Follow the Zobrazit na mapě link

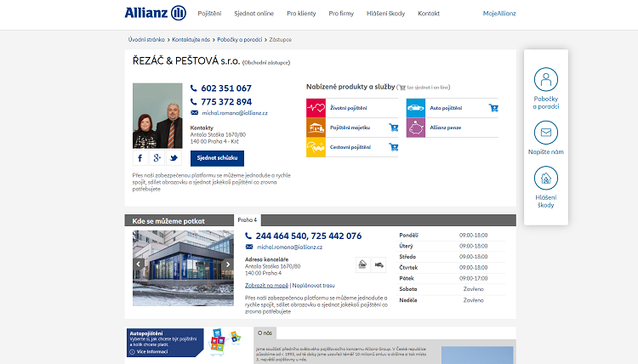tap(266, 286)
